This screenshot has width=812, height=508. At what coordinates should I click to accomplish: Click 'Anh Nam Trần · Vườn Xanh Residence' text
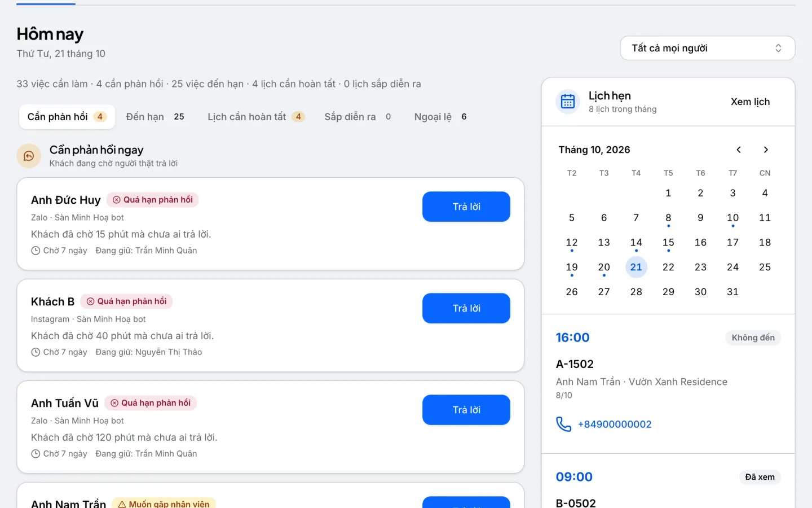point(642,382)
